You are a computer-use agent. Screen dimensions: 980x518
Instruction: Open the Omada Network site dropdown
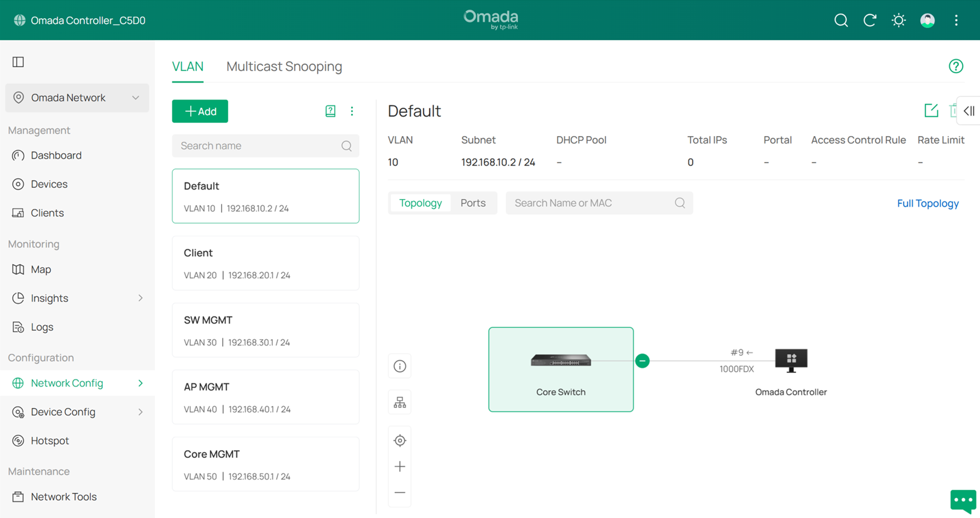[77, 97]
